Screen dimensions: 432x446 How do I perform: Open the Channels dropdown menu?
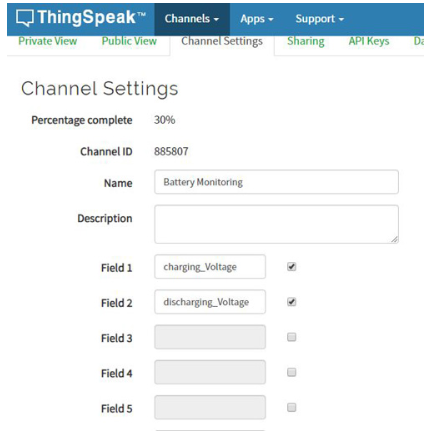pos(192,19)
